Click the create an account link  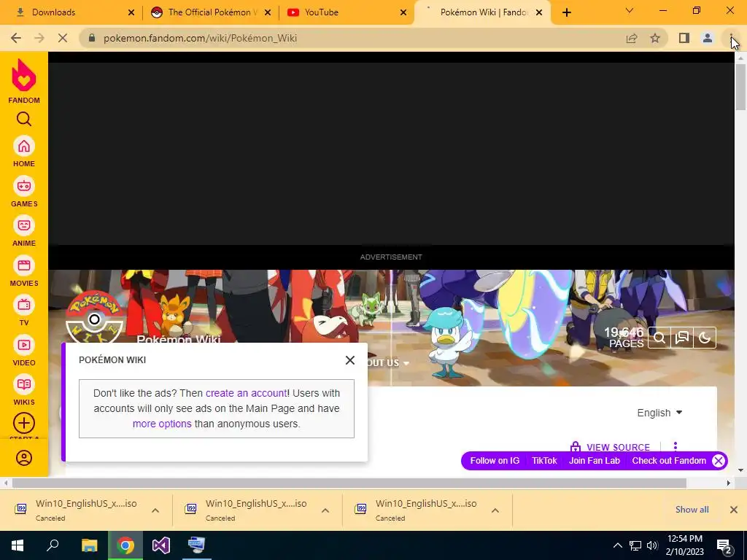click(x=247, y=393)
